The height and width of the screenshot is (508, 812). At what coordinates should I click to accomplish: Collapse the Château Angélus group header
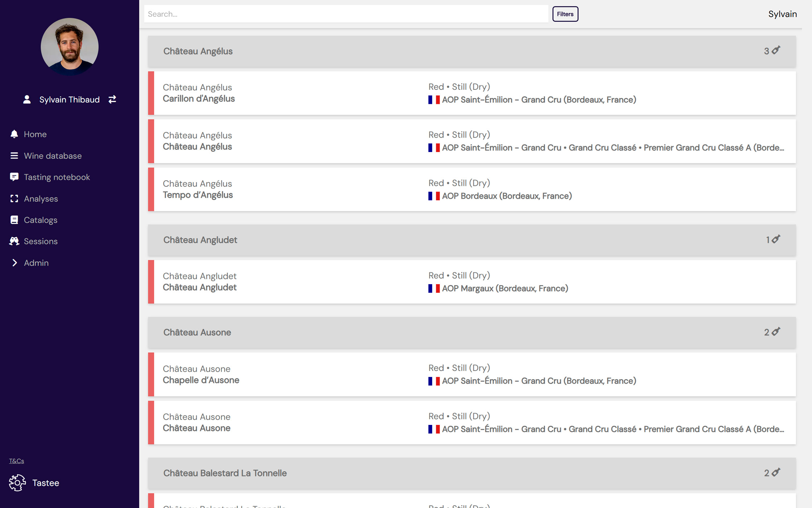472,51
